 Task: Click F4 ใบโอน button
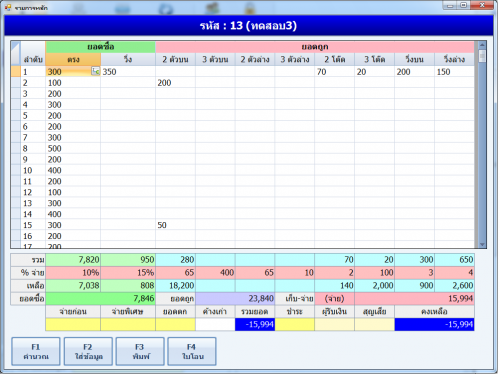point(192,352)
